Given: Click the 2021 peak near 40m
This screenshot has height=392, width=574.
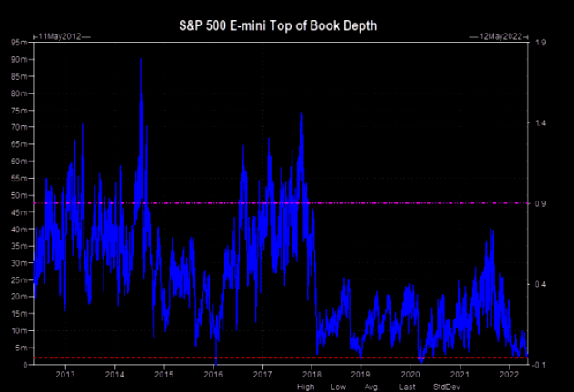Looking at the screenshot, I should coord(491,231).
